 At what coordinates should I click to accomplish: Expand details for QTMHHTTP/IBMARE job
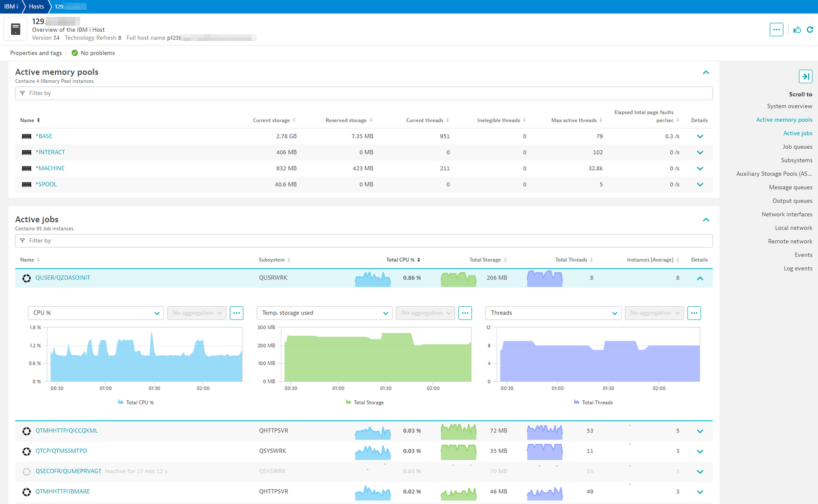tap(700, 492)
